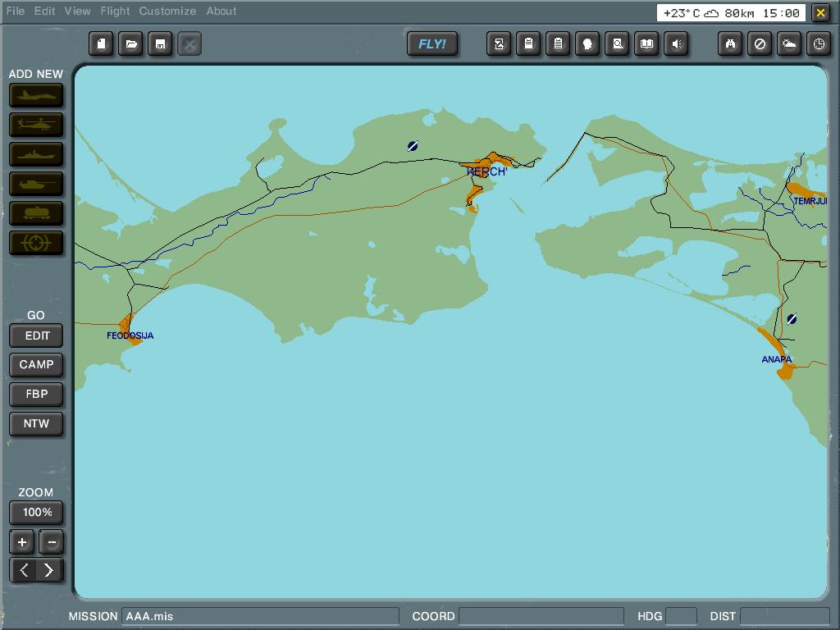The width and height of the screenshot is (840, 630).
Task: Open the Customize menu
Action: tap(167, 11)
